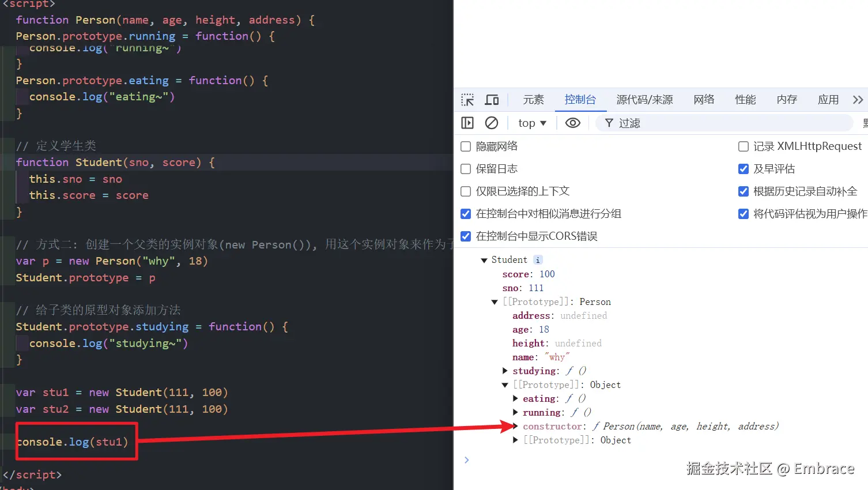Click the this.sno = sno line

click(x=76, y=179)
